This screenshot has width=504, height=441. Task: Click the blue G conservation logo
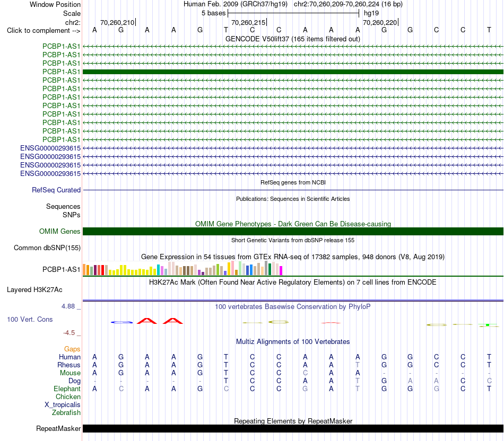click(x=121, y=322)
